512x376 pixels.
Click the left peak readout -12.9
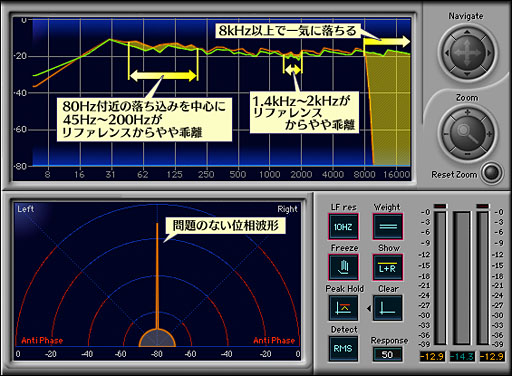[432, 356]
